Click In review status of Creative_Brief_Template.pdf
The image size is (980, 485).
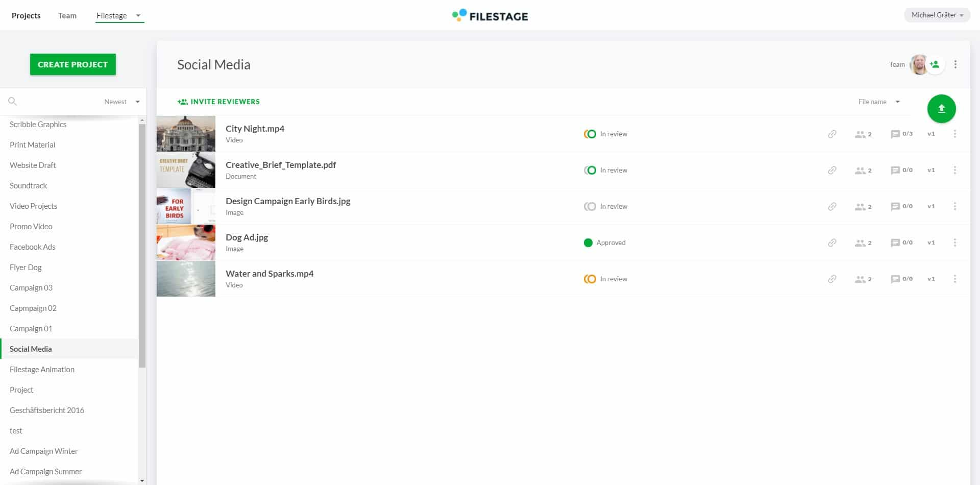pos(591,170)
